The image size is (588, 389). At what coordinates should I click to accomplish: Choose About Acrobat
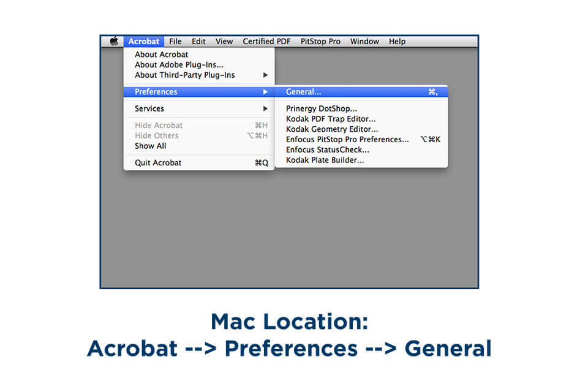click(x=199, y=55)
